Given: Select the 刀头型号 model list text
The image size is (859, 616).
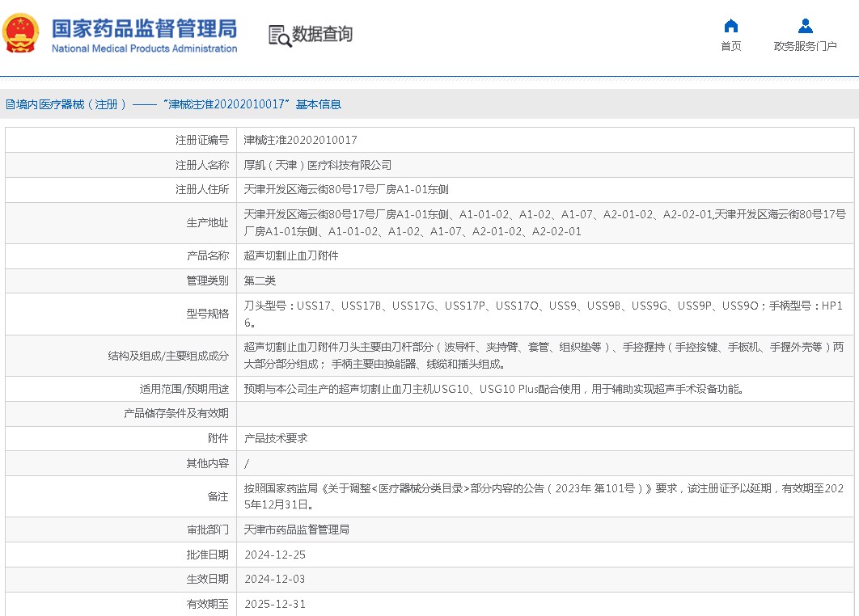Looking at the screenshot, I should click(544, 314).
